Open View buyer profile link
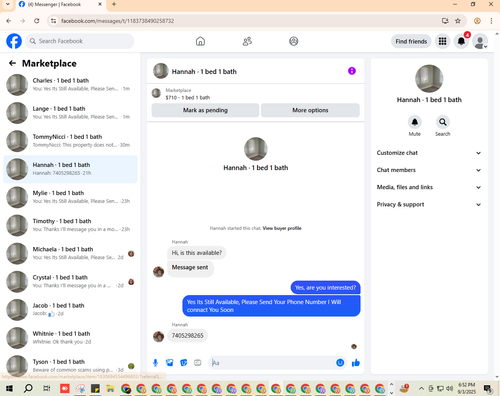This screenshot has height=396, width=500. (x=282, y=228)
